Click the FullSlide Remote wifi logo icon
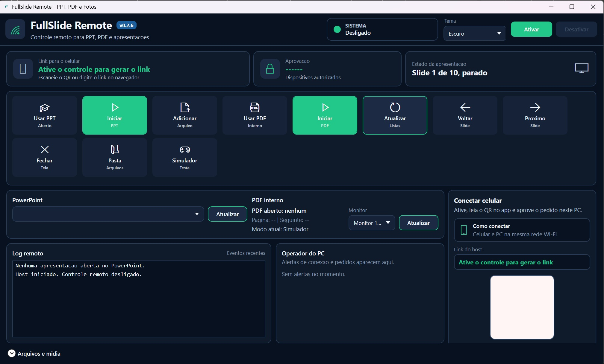The image size is (604, 364). 15,29
